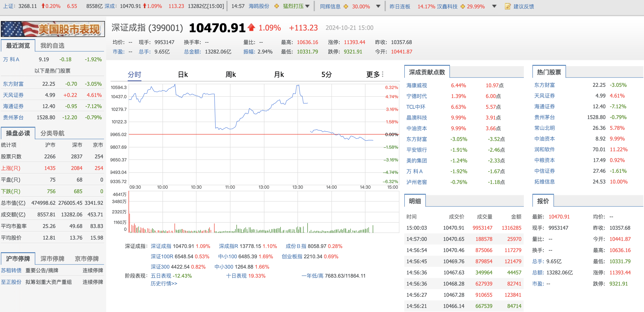Open the 报价 panel tab
The width and height of the screenshot is (644, 312).
click(x=543, y=201)
